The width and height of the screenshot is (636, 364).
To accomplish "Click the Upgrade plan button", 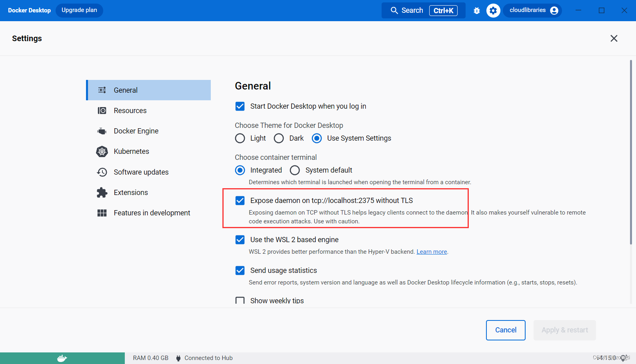I will 79,10.
